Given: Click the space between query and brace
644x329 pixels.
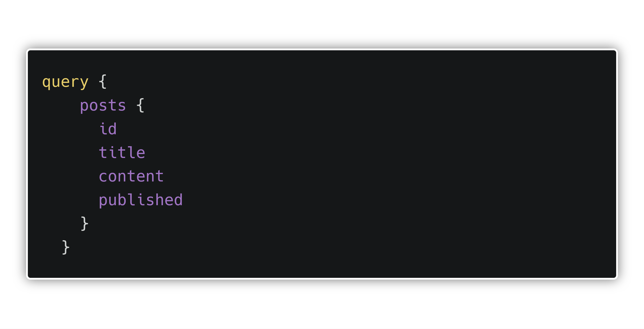Looking at the screenshot, I should point(94,82).
